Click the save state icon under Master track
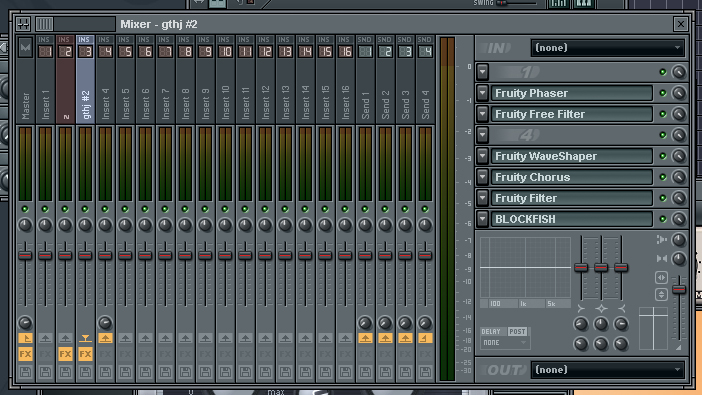The height and width of the screenshot is (395, 702). pyautogui.click(x=25, y=371)
